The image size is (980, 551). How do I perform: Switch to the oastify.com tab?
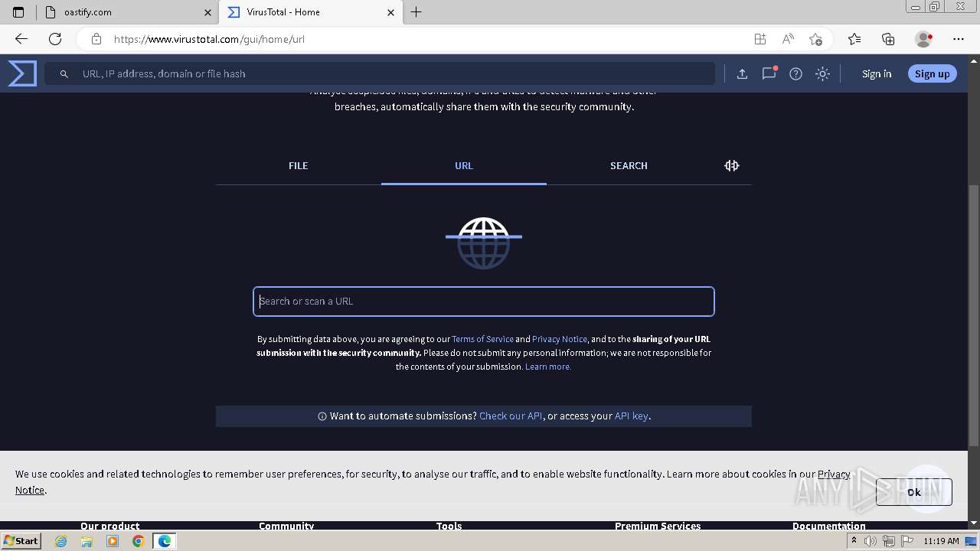tap(127, 12)
